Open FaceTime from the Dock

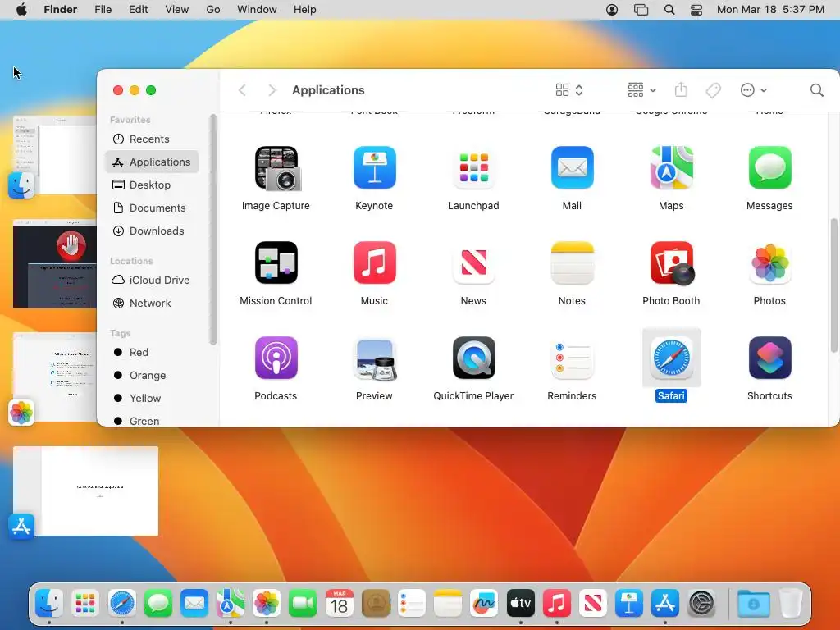click(x=303, y=604)
